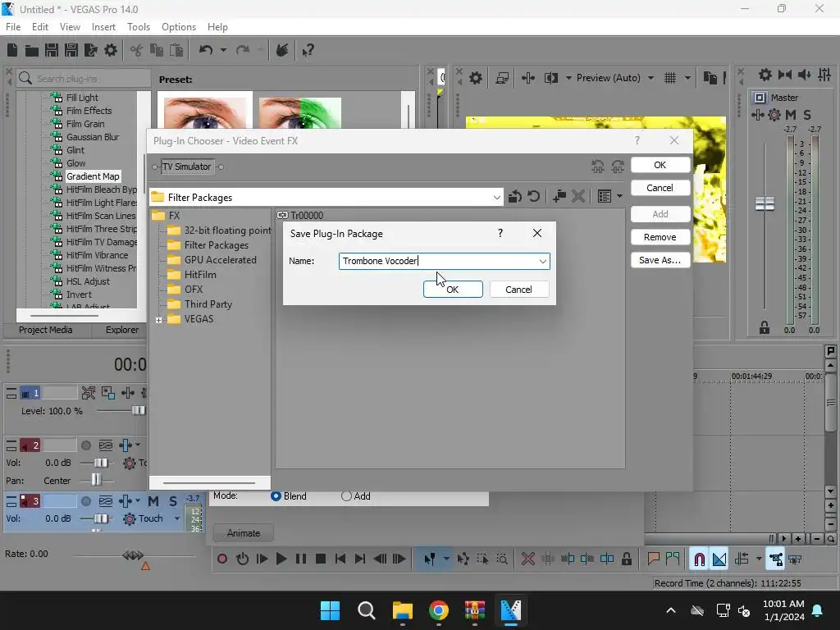Open the Name combo box dropdown arrow
840x630 pixels.
tap(543, 261)
